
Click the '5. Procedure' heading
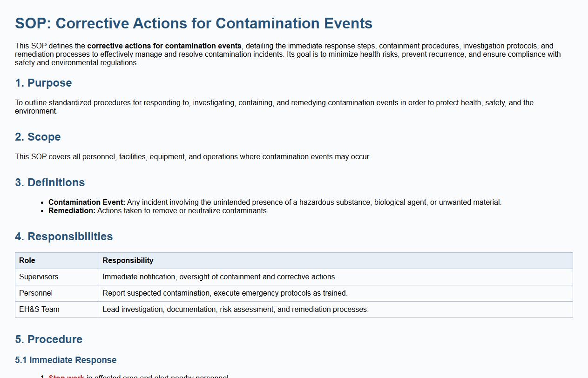[x=48, y=339]
